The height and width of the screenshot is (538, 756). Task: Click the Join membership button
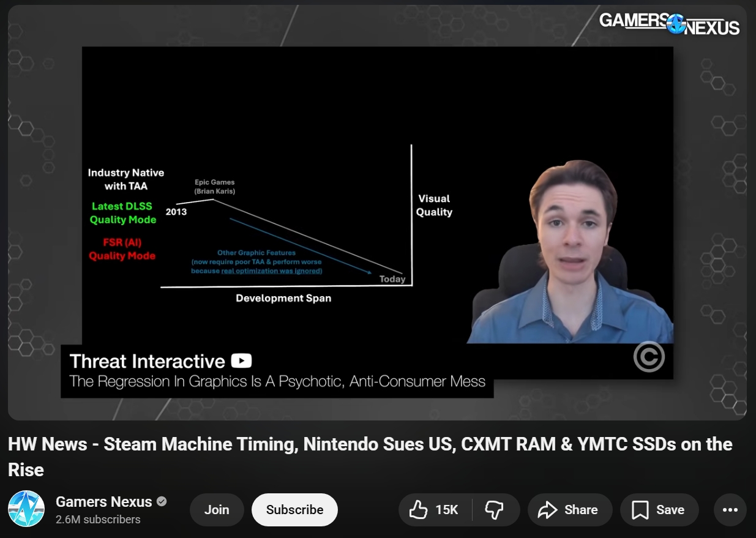point(217,510)
